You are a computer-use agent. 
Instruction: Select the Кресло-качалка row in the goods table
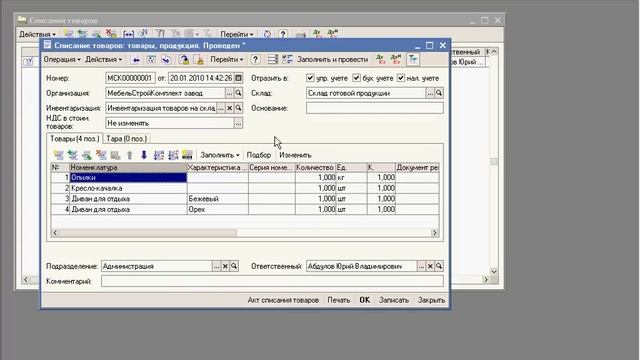[x=244, y=188]
